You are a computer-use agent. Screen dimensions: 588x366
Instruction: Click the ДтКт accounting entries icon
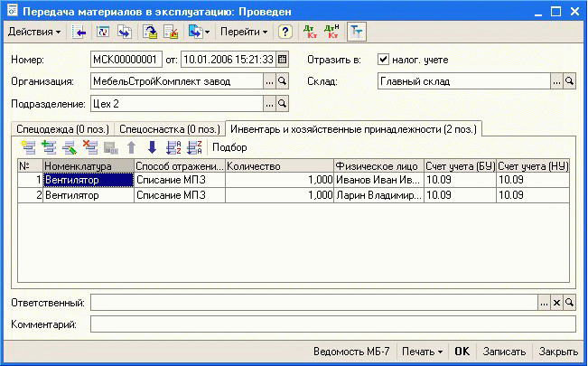[310, 32]
